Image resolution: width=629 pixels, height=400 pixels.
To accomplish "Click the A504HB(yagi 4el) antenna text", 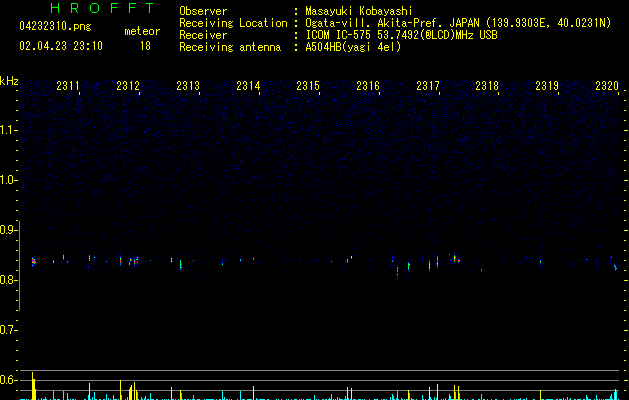I will (x=353, y=47).
